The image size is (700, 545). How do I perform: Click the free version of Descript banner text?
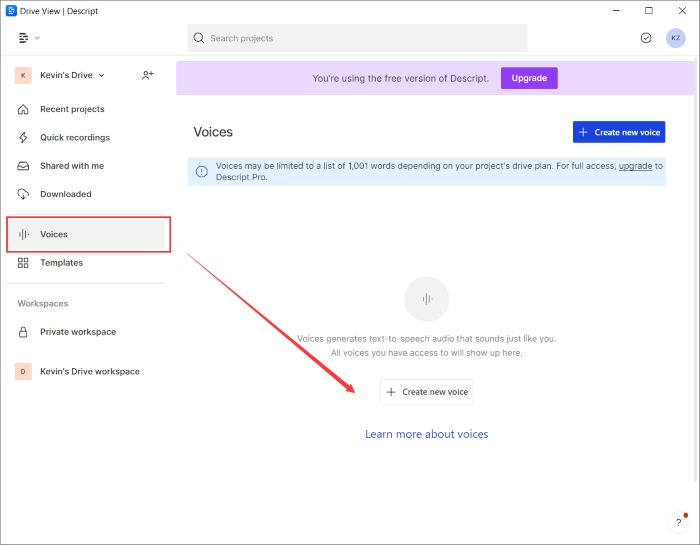(400, 79)
